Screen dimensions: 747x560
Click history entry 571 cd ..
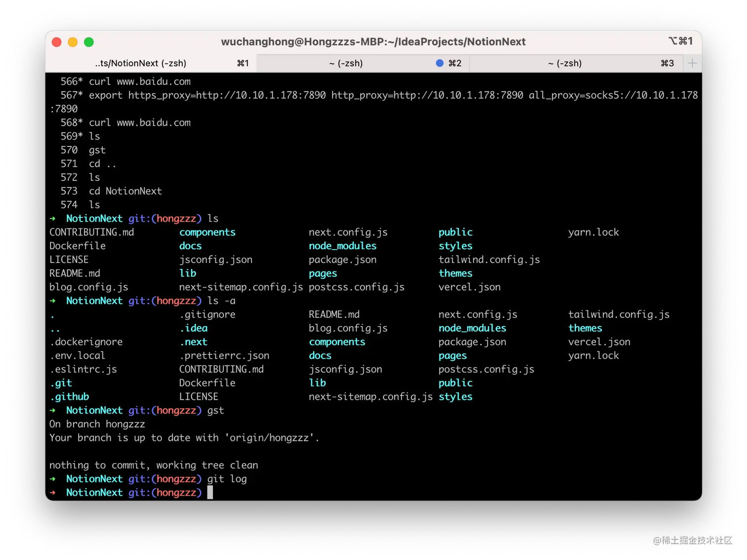(x=88, y=164)
